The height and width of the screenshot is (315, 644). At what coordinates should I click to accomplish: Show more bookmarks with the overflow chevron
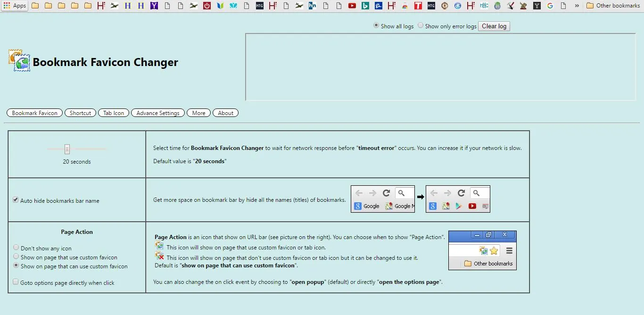[x=577, y=6]
